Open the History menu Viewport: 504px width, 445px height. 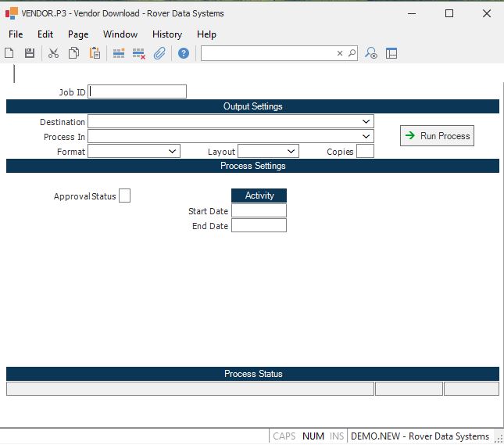tap(166, 34)
